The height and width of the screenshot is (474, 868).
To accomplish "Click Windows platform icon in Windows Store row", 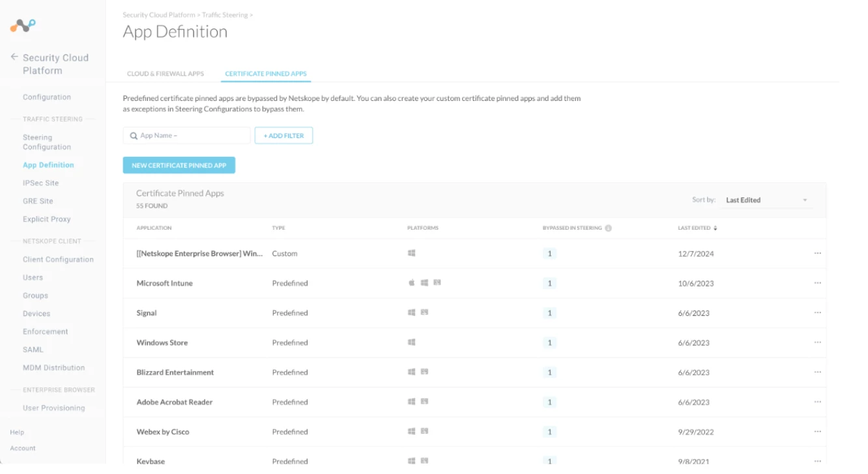I will (x=411, y=342).
